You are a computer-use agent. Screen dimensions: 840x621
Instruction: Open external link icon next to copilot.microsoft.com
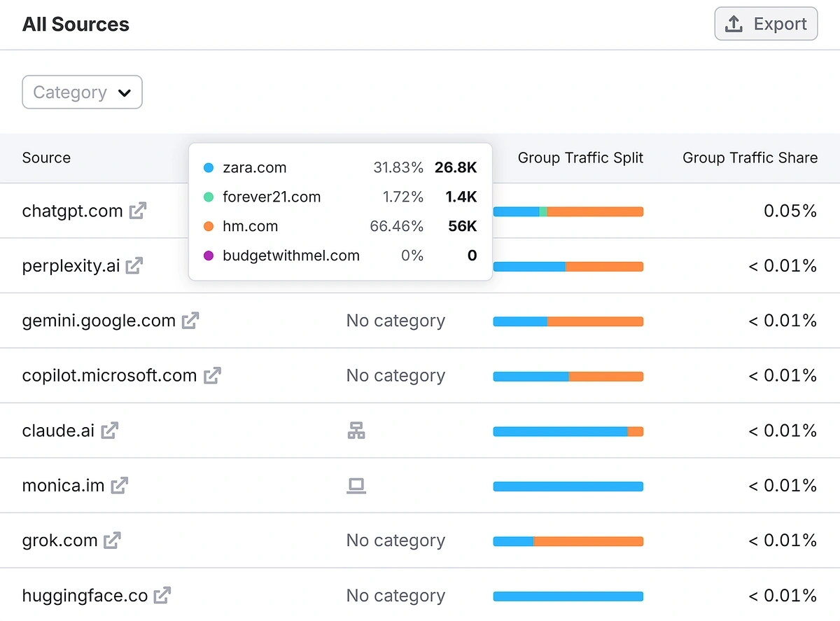(x=212, y=376)
